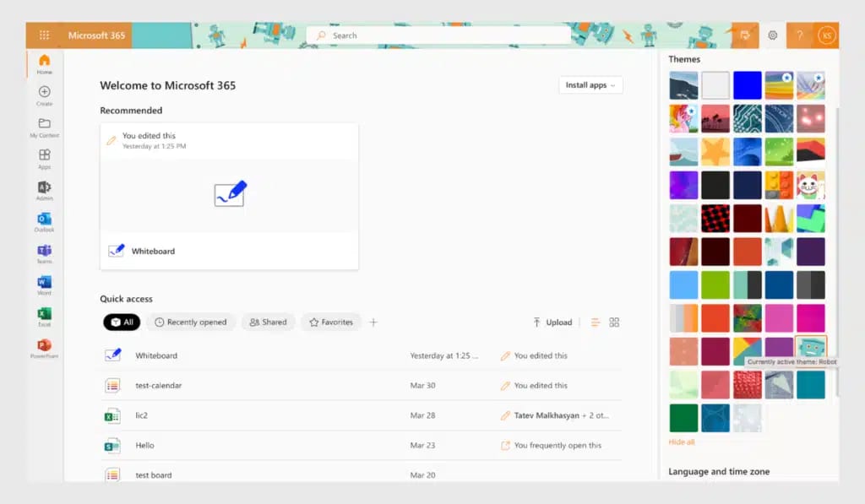Click the Hide all themes link
The width and height of the screenshot is (865, 504).
682,442
